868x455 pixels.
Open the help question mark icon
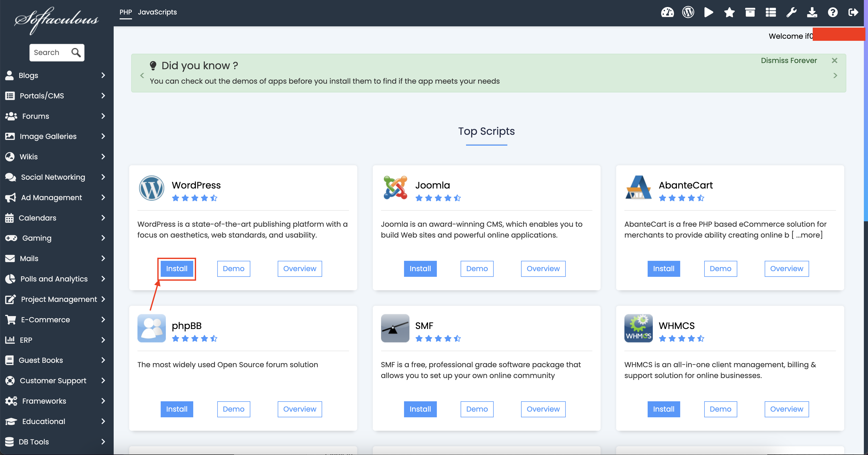[x=833, y=12]
